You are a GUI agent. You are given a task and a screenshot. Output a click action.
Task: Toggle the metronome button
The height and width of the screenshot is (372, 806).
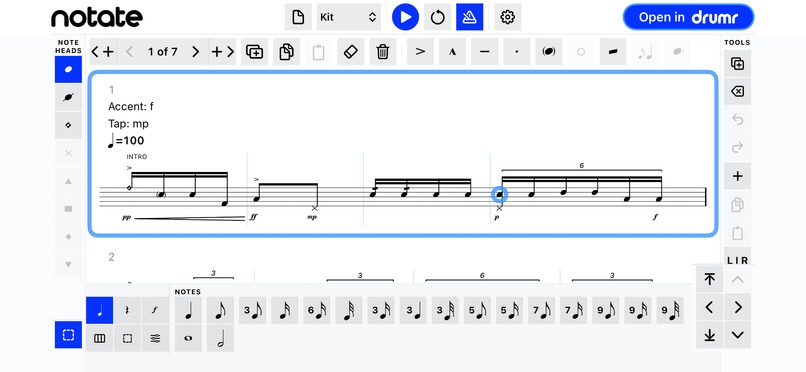point(469,17)
